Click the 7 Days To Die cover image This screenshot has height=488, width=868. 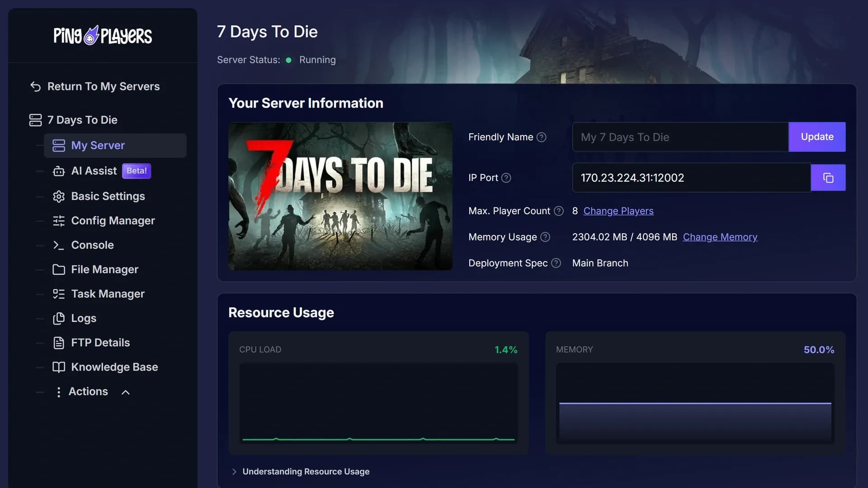[340, 196]
